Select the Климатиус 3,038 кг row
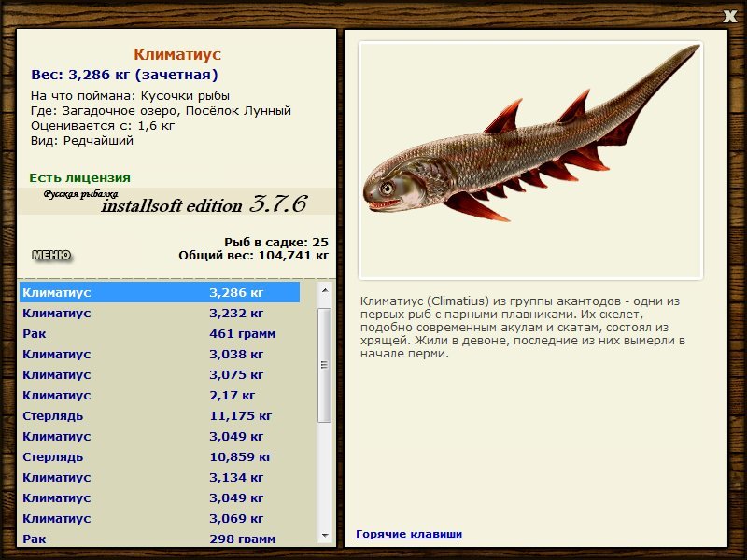 click(160, 354)
